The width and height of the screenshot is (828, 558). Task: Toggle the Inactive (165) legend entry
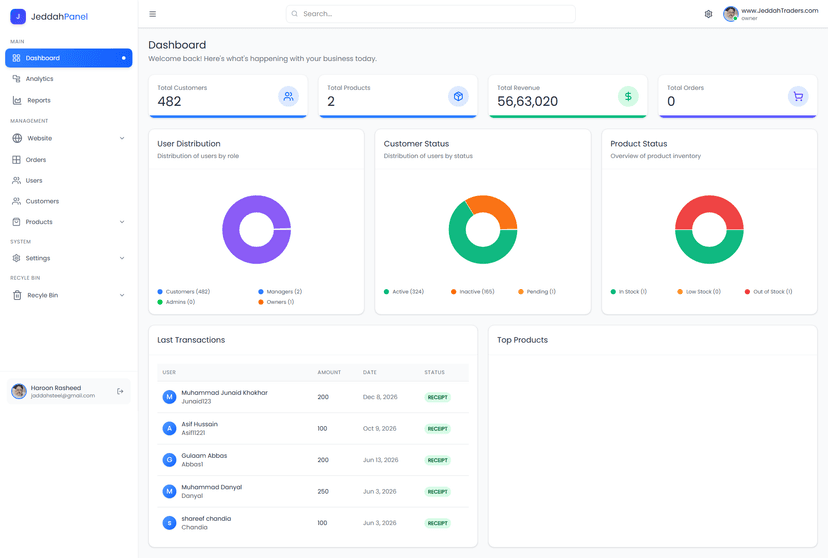click(473, 291)
